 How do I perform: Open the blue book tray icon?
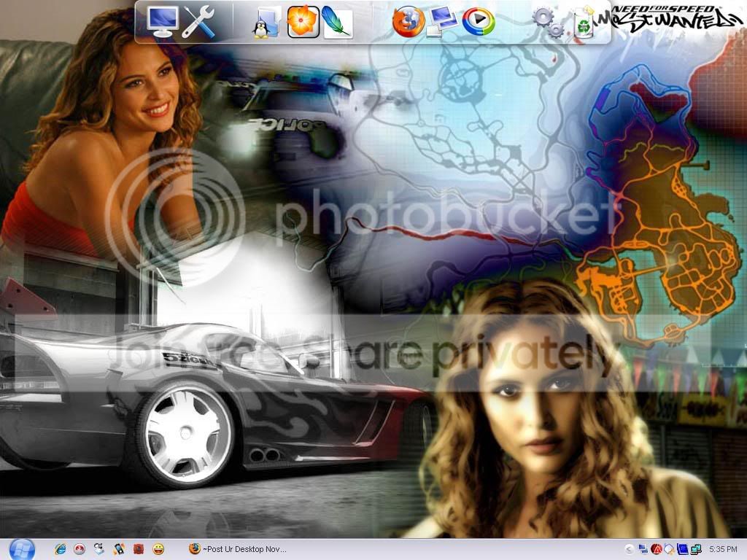pyautogui.click(x=682, y=550)
